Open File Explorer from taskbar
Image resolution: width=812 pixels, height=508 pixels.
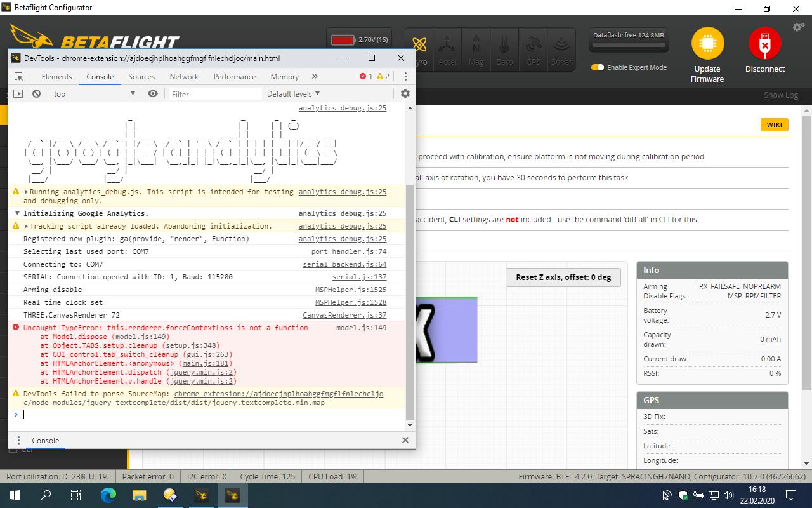(x=139, y=495)
